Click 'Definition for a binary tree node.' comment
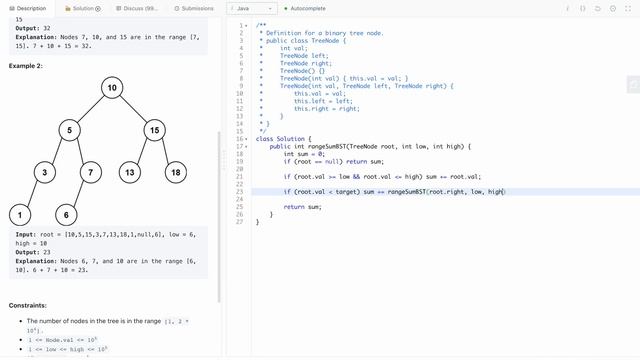This screenshot has height=360, width=640. coord(325,33)
